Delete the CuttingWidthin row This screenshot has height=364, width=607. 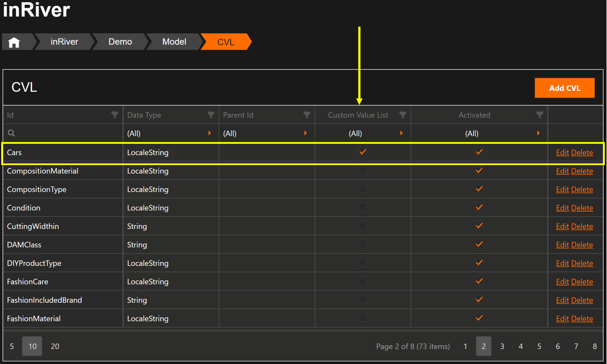pos(582,226)
